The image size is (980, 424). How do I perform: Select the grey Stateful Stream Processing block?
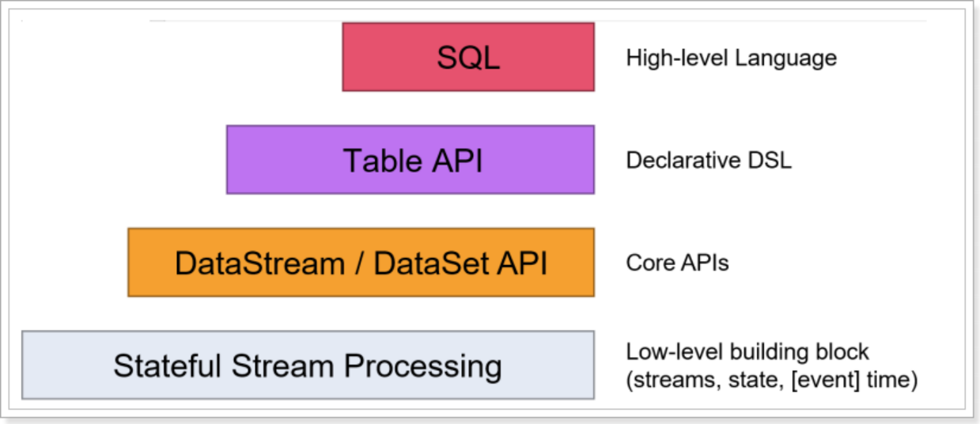(x=308, y=365)
